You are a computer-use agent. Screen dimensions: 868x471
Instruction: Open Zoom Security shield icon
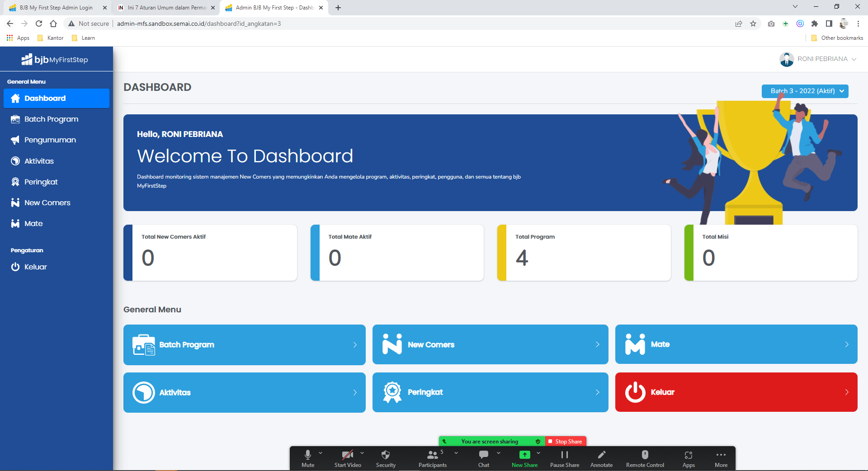(386, 455)
